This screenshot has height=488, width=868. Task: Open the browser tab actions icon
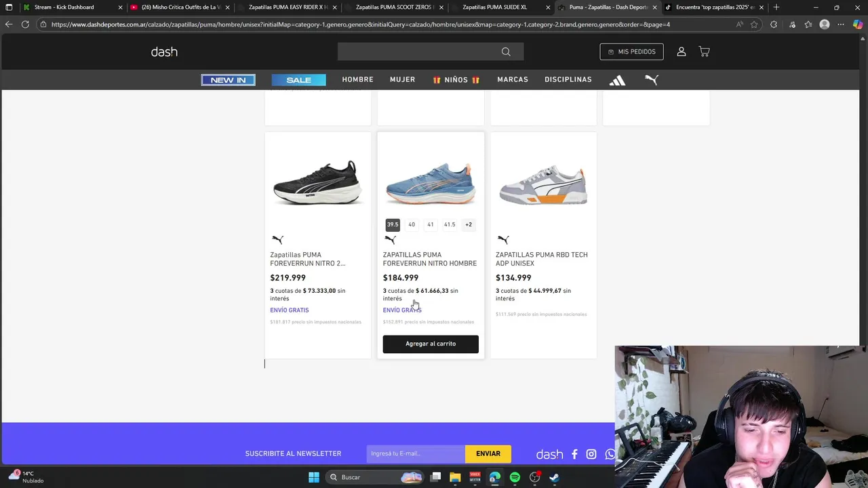(9, 7)
